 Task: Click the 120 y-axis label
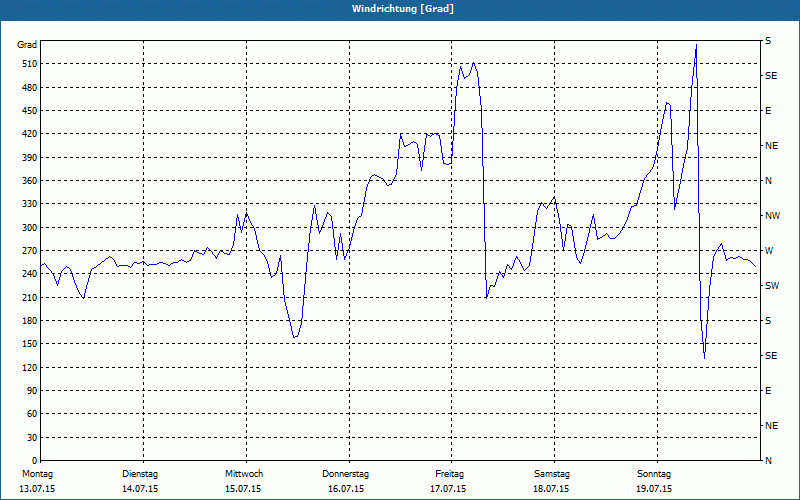coord(30,367)
